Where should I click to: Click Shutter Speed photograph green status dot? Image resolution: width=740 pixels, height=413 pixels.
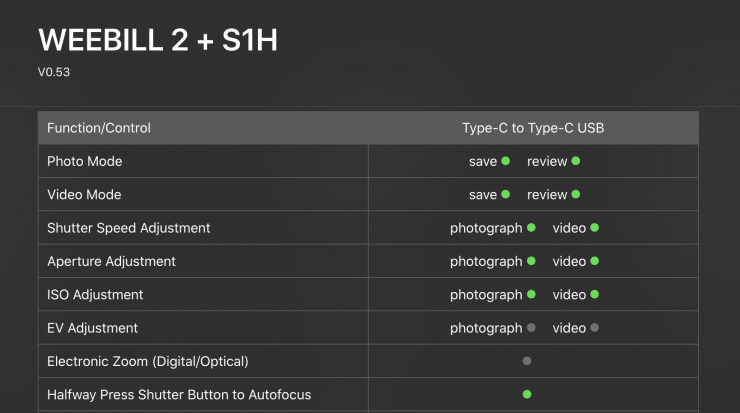tap(531, 228)
